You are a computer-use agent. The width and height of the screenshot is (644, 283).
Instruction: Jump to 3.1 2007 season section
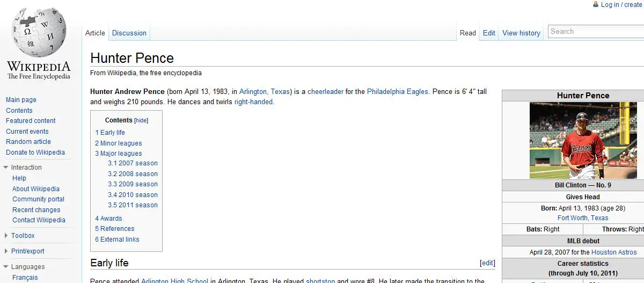coord(133,163)
